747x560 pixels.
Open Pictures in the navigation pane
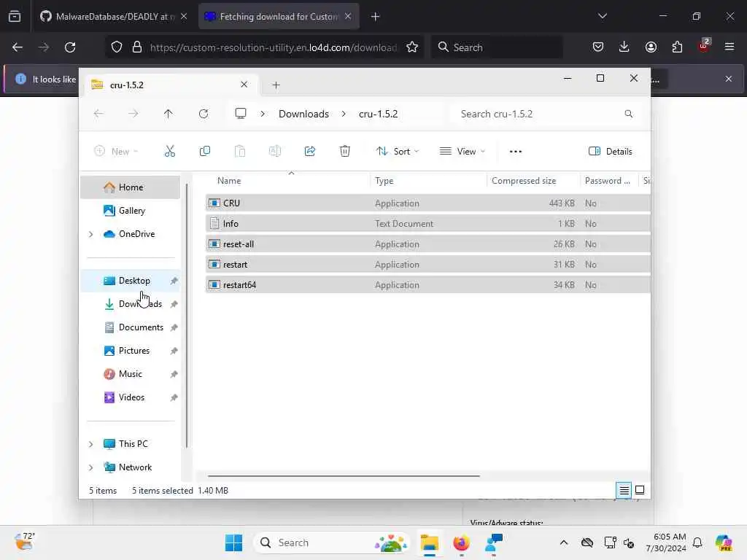pos(130,351)
